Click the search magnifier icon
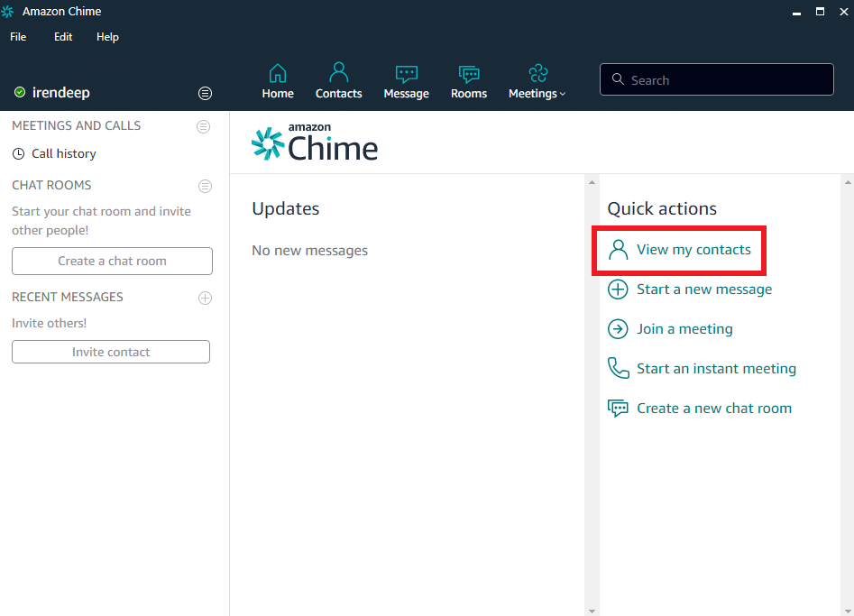The width and height of the screenshot is (854, 616). click(x=618, y=79)
